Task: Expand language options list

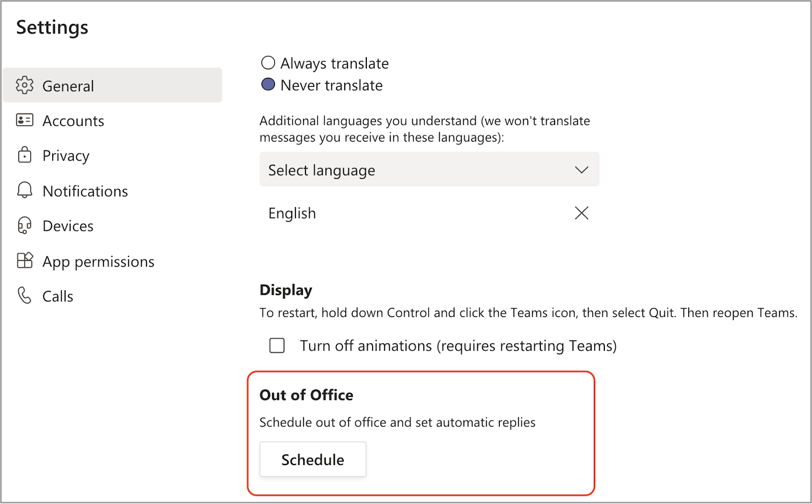Action: [x=429, y=170]
